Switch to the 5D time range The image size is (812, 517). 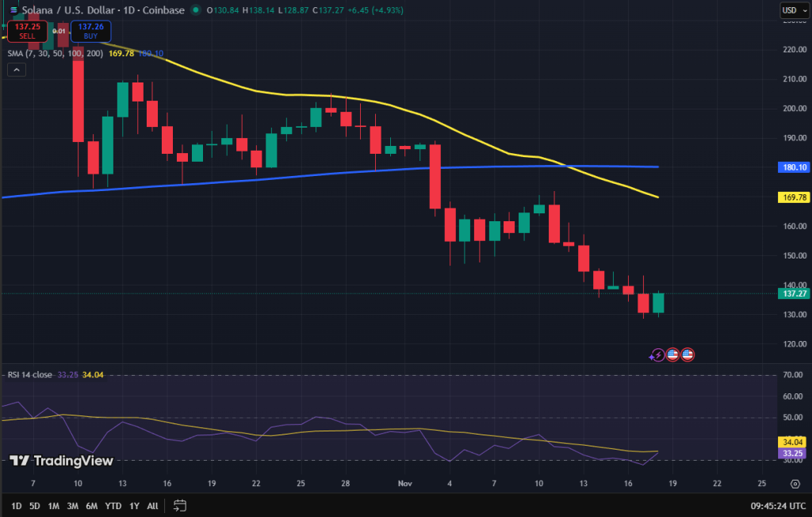click(35, 506)
